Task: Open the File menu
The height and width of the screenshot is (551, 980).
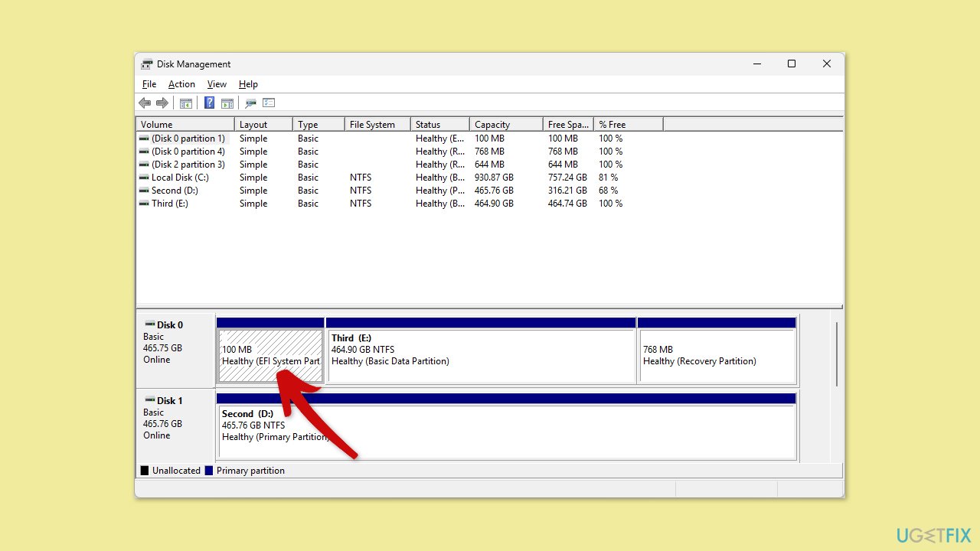Action: click(x=149, y=84)
